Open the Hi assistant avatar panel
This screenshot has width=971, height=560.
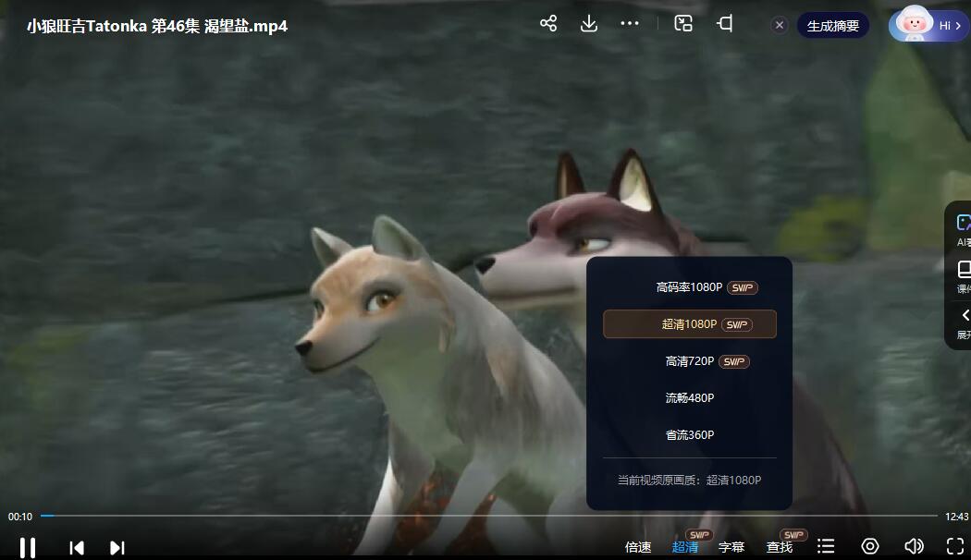(927, 25)
